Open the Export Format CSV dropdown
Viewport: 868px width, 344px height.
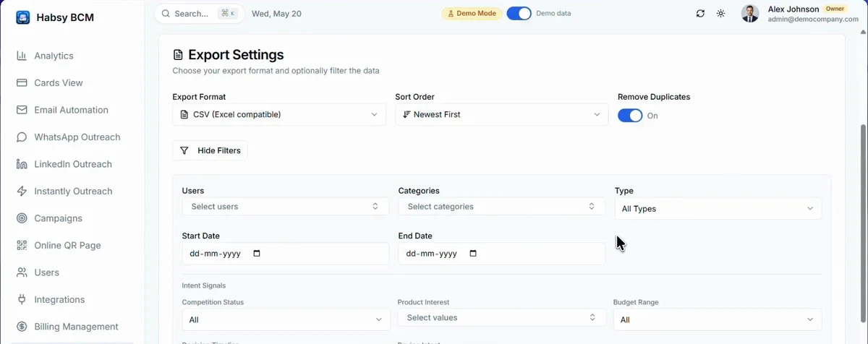point(279,114)
